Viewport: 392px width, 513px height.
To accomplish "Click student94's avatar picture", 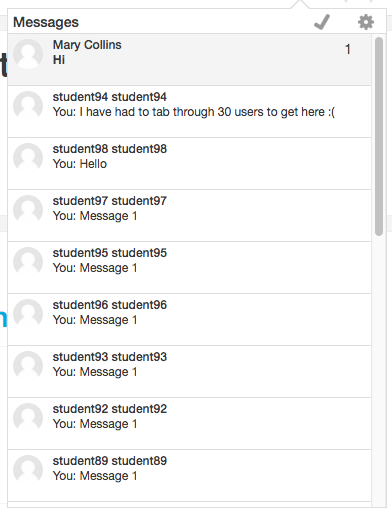I will [28, 106].
